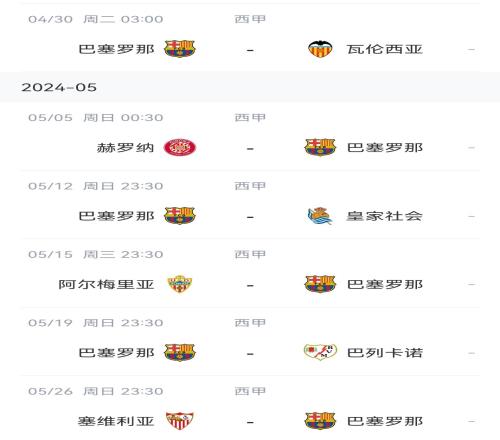Open team 瓦伦西亚 page
Image resolution: width=500 pixels, height=440 pixels.
[x=385, y=49]
